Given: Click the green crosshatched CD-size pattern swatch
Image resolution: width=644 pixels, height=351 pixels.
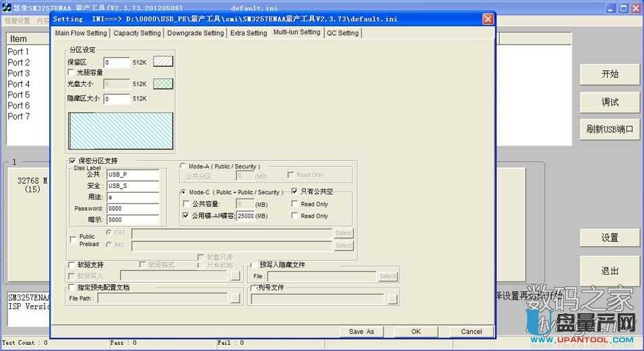Looking at the screenshot, I should [163, 84].
